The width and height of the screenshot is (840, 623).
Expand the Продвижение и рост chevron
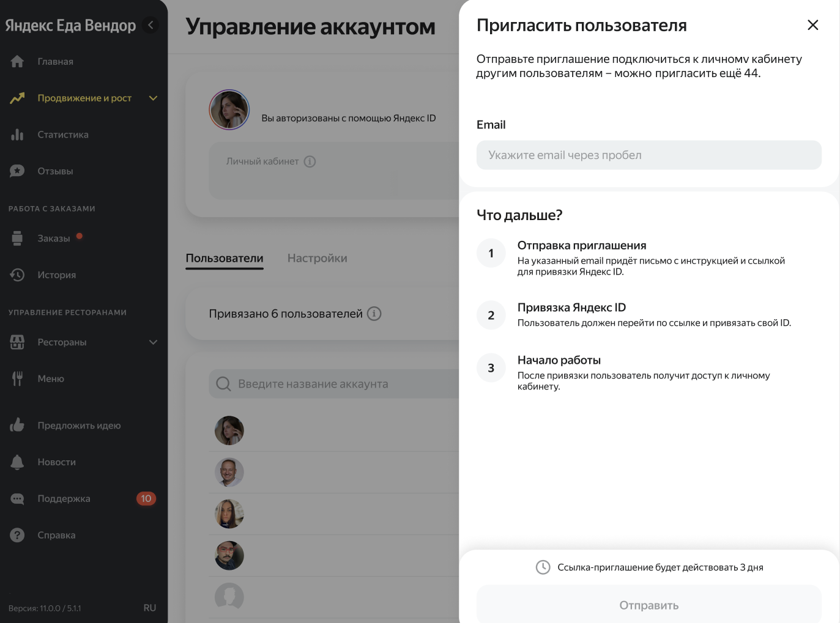point(153,98)
